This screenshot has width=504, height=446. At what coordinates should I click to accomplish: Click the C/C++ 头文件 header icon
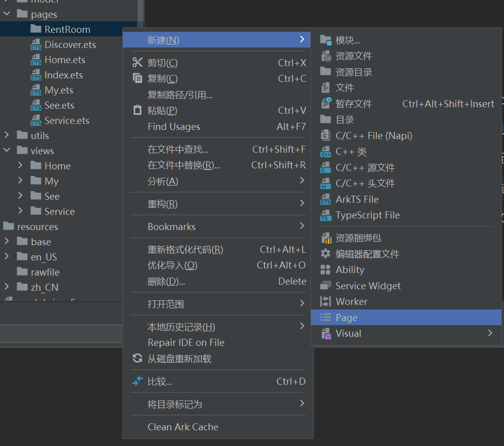(326, 183)
